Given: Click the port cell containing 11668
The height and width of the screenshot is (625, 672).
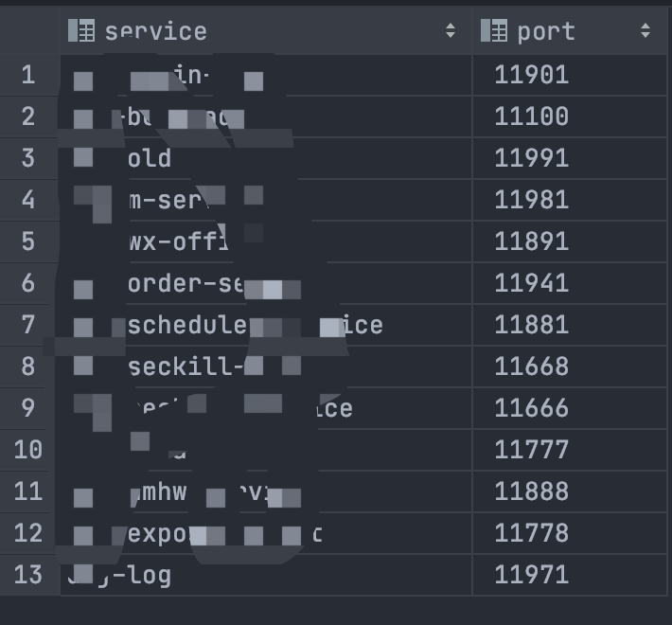Looking at the screenshot, I should 532,366.
